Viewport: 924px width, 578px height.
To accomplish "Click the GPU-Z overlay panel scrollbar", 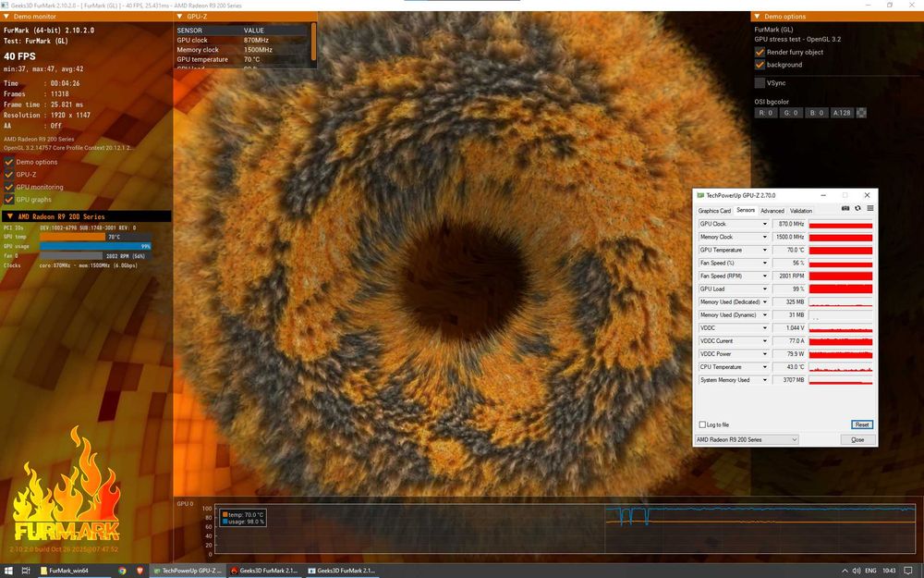I will tap(313, 42).
